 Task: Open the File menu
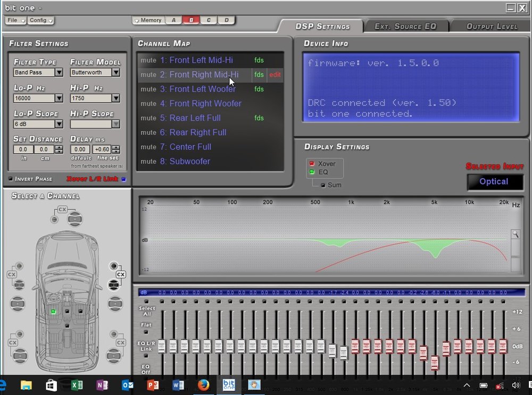click(15, 20)
